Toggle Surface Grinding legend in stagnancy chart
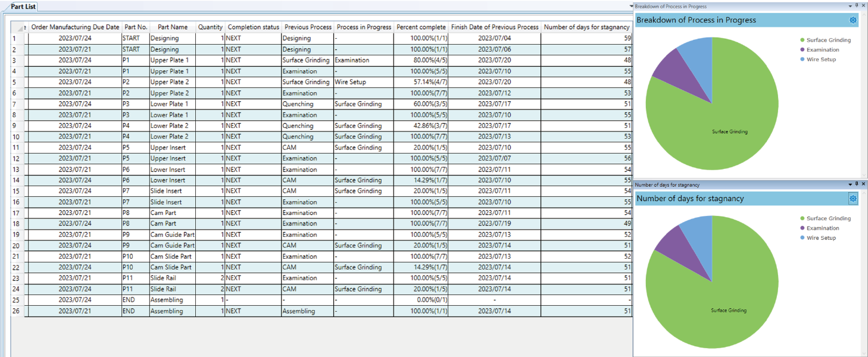 coord(825,219)
